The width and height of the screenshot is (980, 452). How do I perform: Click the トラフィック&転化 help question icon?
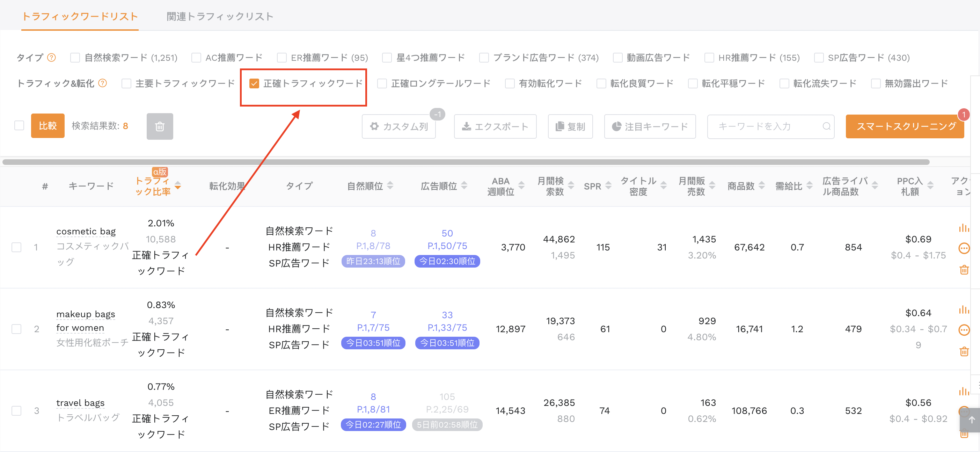coord(103,83)
